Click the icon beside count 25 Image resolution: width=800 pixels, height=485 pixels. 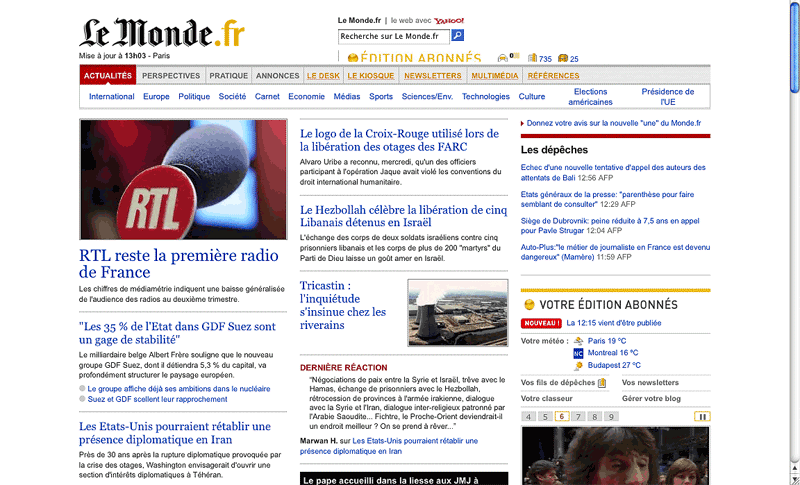click(563, 59)
